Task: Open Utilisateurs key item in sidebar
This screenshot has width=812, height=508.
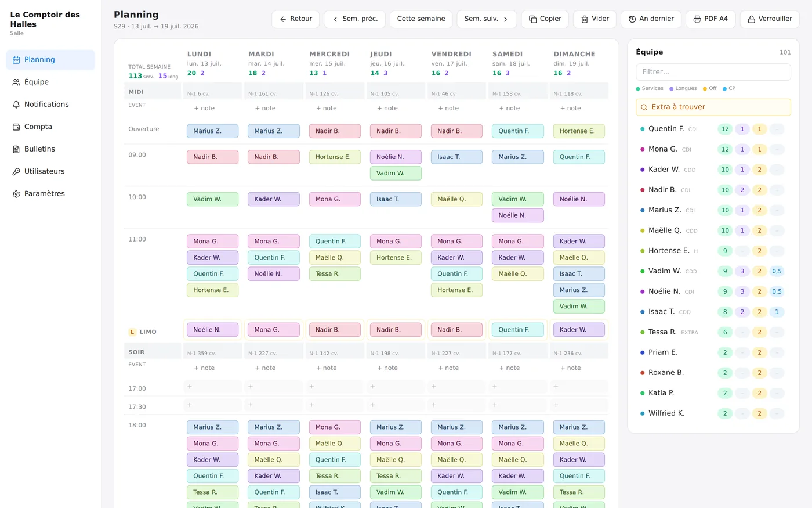Action: click(50, 171)
